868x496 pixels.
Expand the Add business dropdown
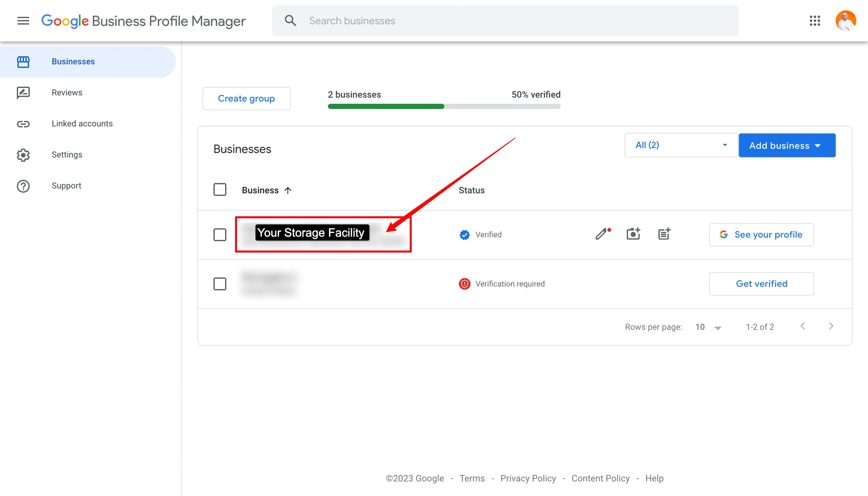(787, 146)
